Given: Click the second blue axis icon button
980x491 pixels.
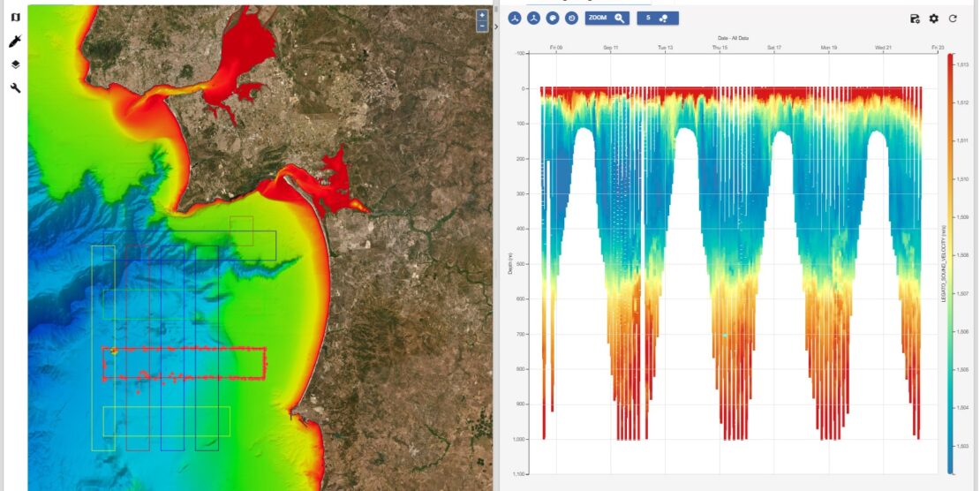Looking at the screenshot, I should [533, 18].
